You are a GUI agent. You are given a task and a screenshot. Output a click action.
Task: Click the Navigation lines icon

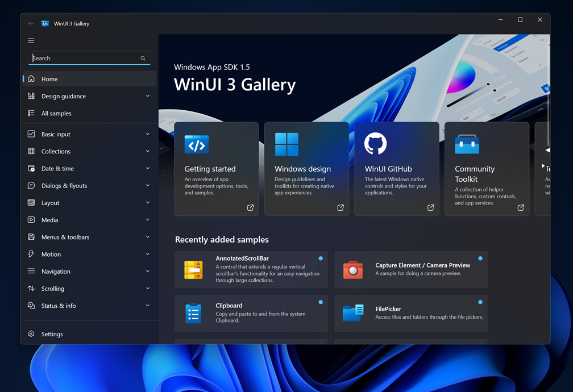coord(31,271)
